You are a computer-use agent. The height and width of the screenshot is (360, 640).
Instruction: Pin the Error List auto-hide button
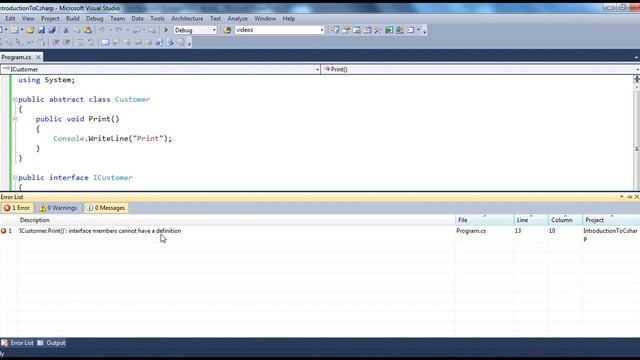click(x=629, y=197)
